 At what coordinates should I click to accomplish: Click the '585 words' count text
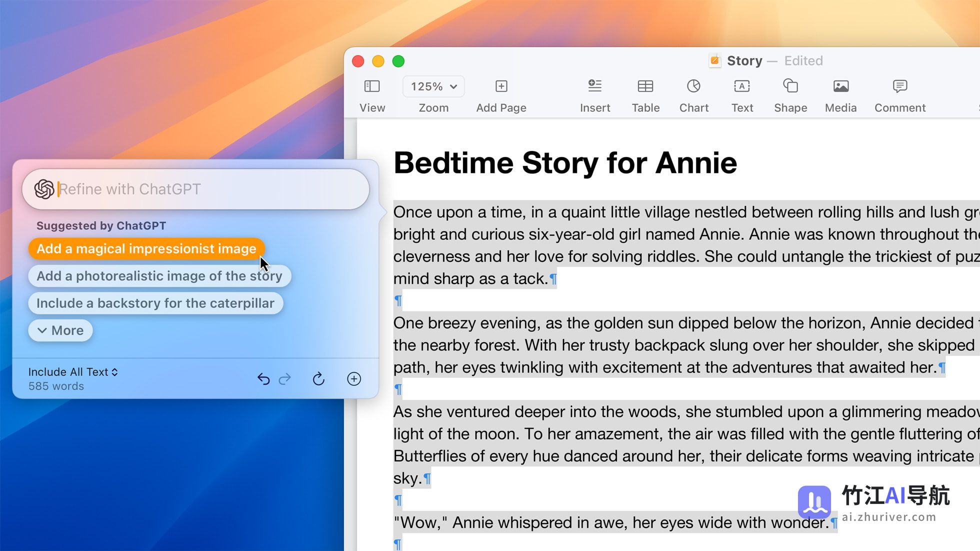56,386
